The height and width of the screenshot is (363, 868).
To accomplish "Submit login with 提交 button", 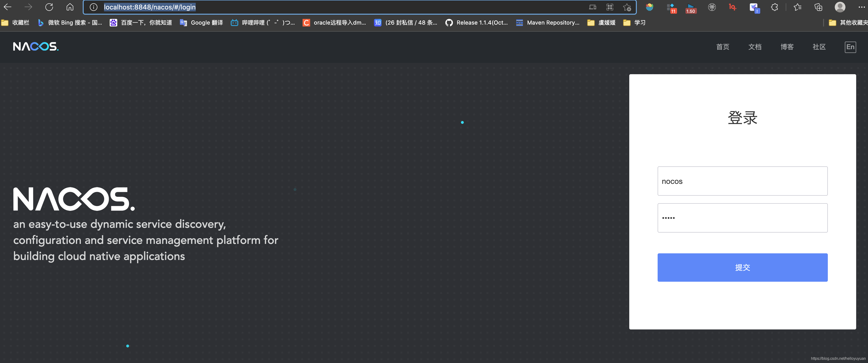I will click(x=742, y=267).
